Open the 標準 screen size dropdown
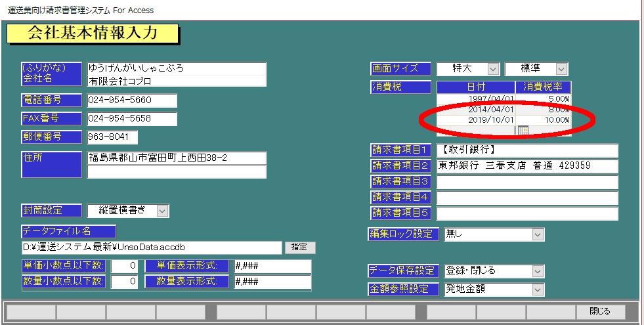This screenshot has width=644, height=325. pos(561,69)
